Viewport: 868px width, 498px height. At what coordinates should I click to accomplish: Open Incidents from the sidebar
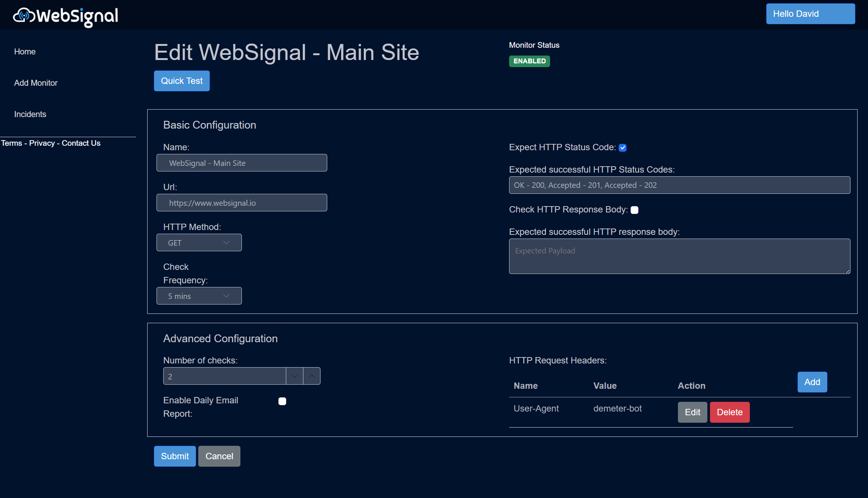(x=30, y=114)
